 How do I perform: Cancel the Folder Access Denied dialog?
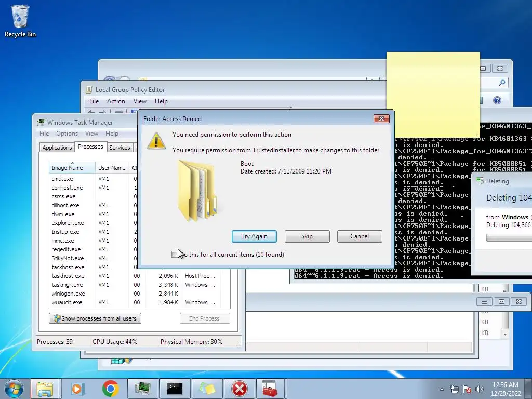click(x=360, y=236)
